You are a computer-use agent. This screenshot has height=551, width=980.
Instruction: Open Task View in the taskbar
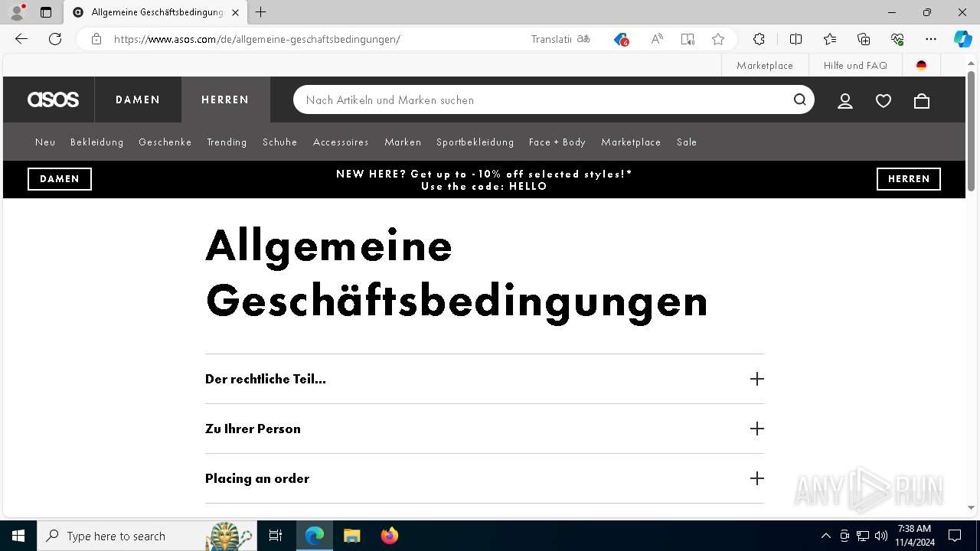click(276, 536)
